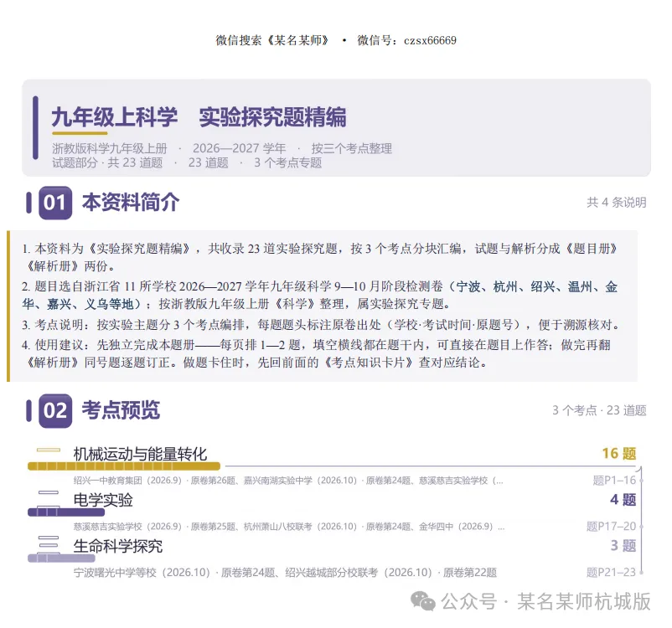This screenshot has height=628, width=672.
Task: Click note 3 beginning 考点说明
Action: (322, 325)
